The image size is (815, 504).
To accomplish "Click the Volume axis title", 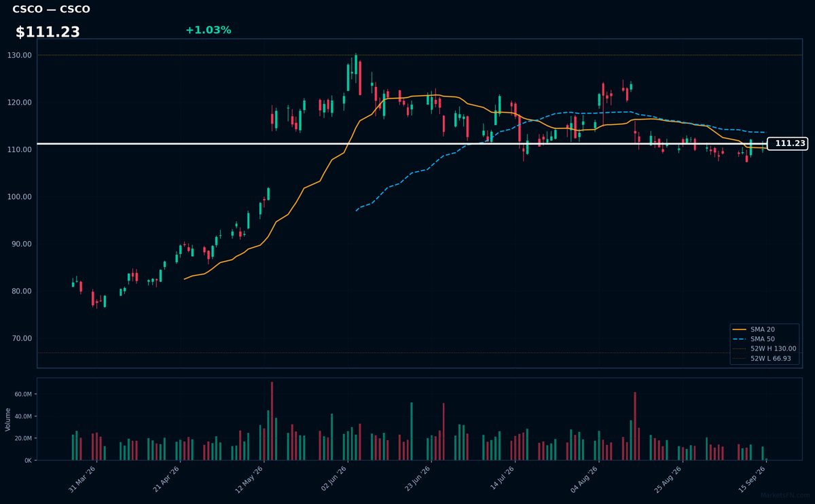I will pyautogui.click(x=7, y=419).
